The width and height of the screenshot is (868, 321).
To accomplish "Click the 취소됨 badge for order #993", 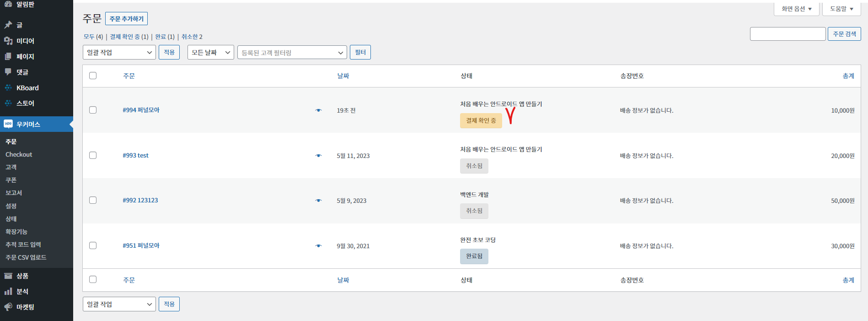I will pyautogui.click(x=474, y=166).
